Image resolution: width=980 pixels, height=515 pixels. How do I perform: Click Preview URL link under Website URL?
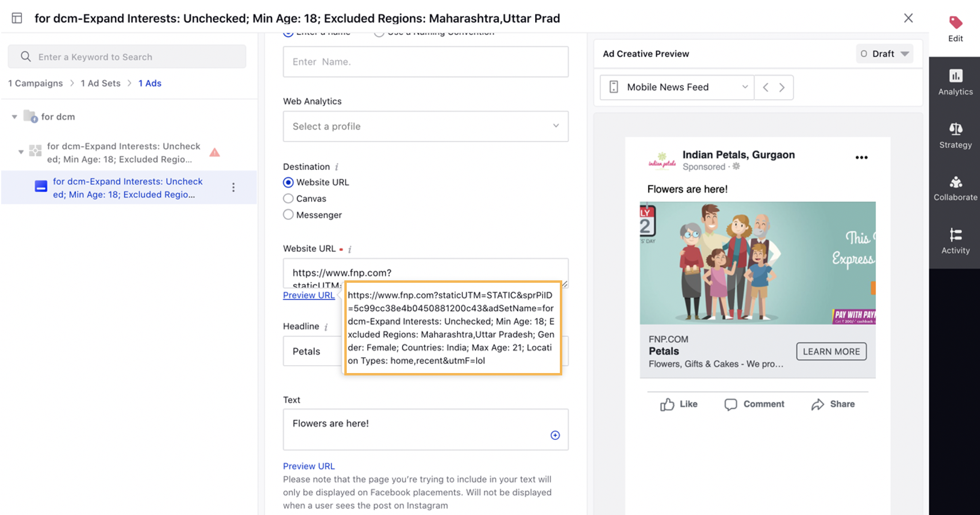point(309,295)
